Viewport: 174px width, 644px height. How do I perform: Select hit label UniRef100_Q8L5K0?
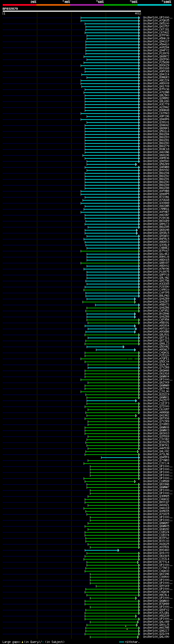[156, 95]
